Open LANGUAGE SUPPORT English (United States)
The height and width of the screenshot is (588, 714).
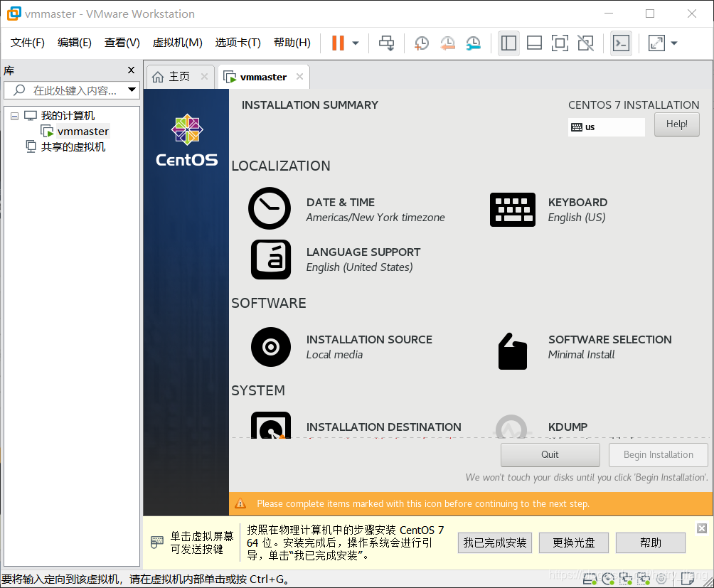point(363,260)
